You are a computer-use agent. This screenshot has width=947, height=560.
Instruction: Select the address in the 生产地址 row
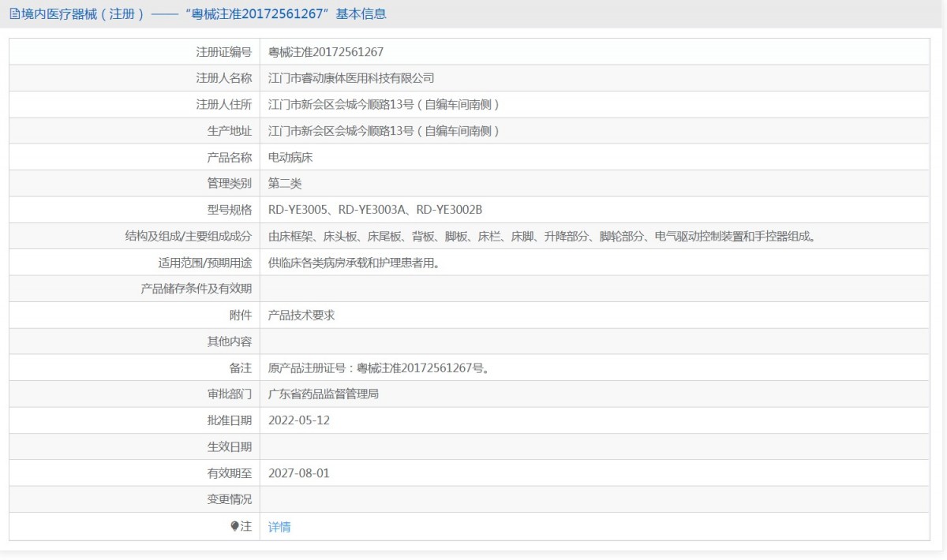coord(385,131)
